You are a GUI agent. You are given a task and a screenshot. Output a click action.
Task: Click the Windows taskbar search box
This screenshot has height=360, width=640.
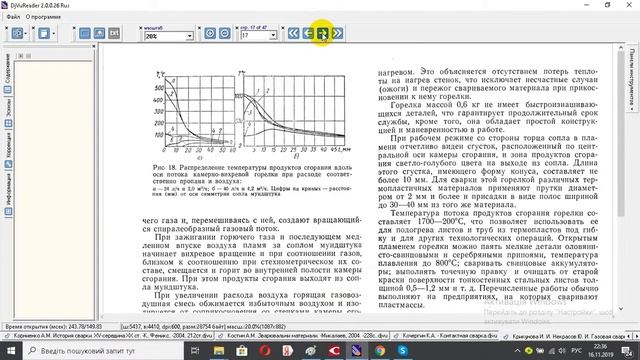(103, 351)
